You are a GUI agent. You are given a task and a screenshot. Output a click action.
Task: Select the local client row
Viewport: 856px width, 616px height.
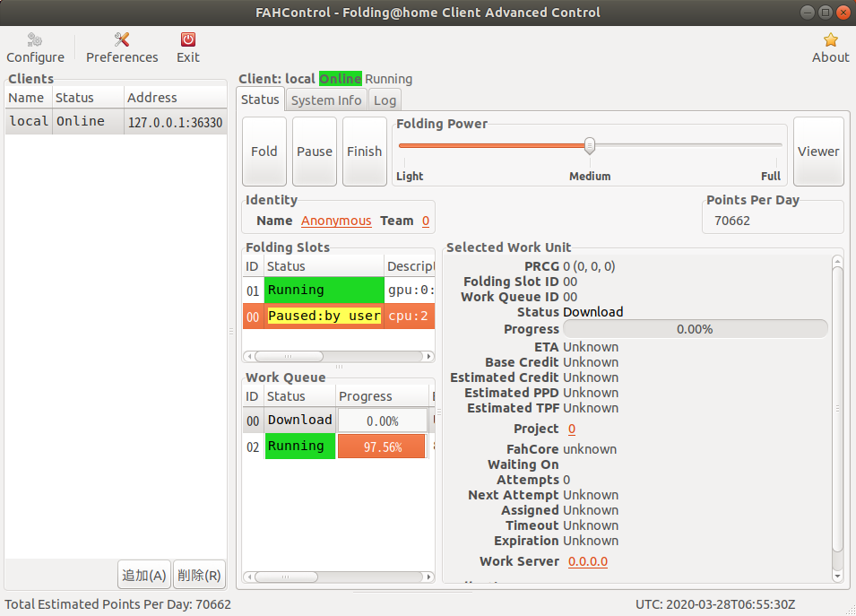pyautogui.click(x=116, y=121)
